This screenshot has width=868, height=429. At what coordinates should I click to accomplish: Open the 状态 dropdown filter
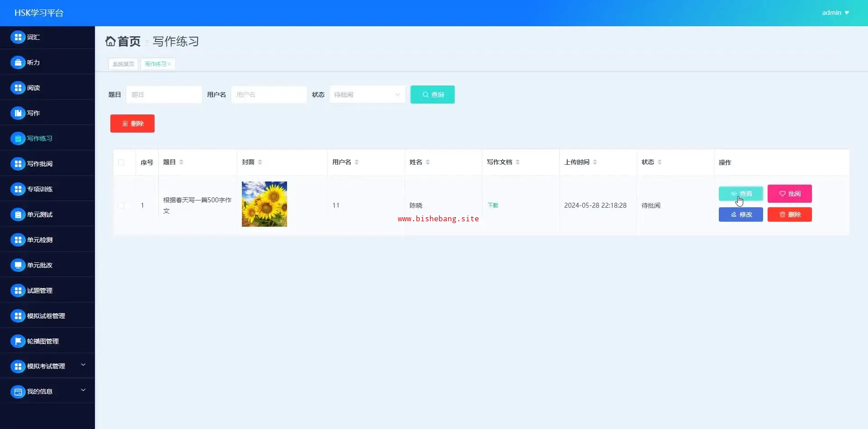367,95
